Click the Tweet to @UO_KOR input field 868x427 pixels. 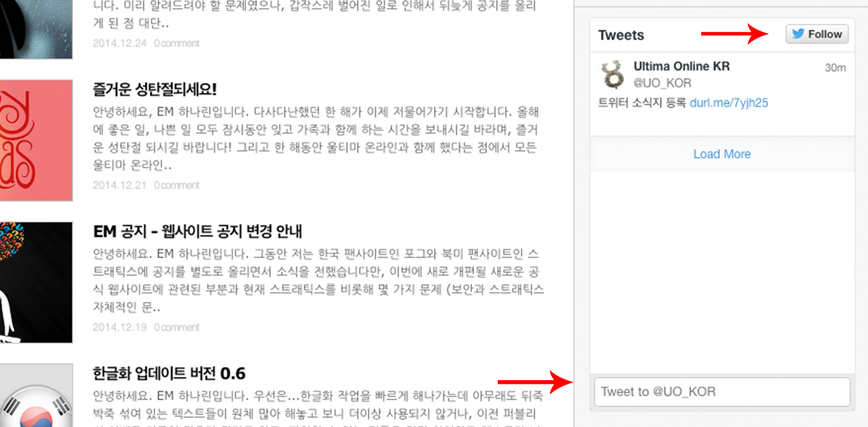[x=722, y=392]
